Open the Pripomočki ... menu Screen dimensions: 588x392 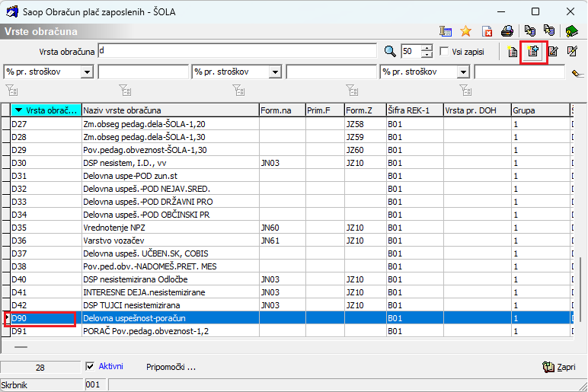tap(171, 367)
